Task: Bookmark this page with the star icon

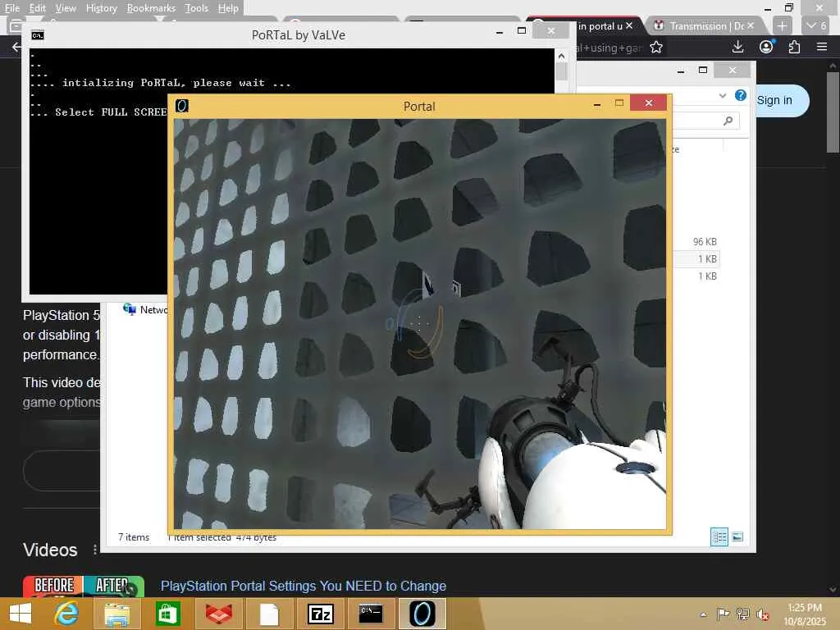Action: click(x=655, y=47)
